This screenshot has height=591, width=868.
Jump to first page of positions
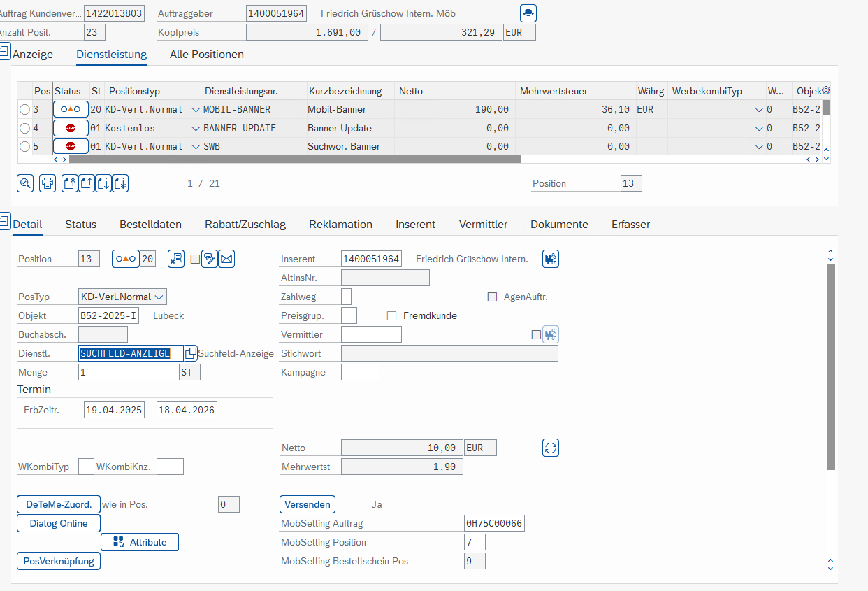pyautogui.click(x=70, y=183)
